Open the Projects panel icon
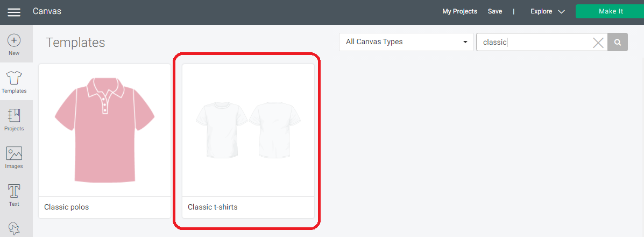The image size is (644, 237). (14, 115)
